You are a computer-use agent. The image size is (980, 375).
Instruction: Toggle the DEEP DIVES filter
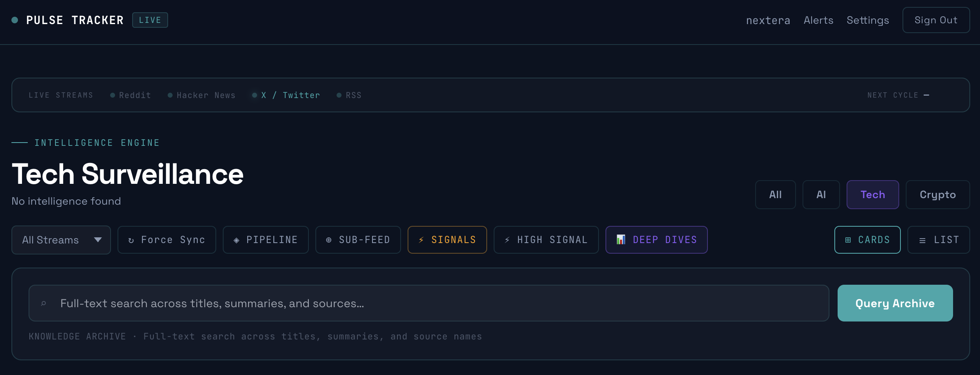pyautogui.click(x=656, y=240)
